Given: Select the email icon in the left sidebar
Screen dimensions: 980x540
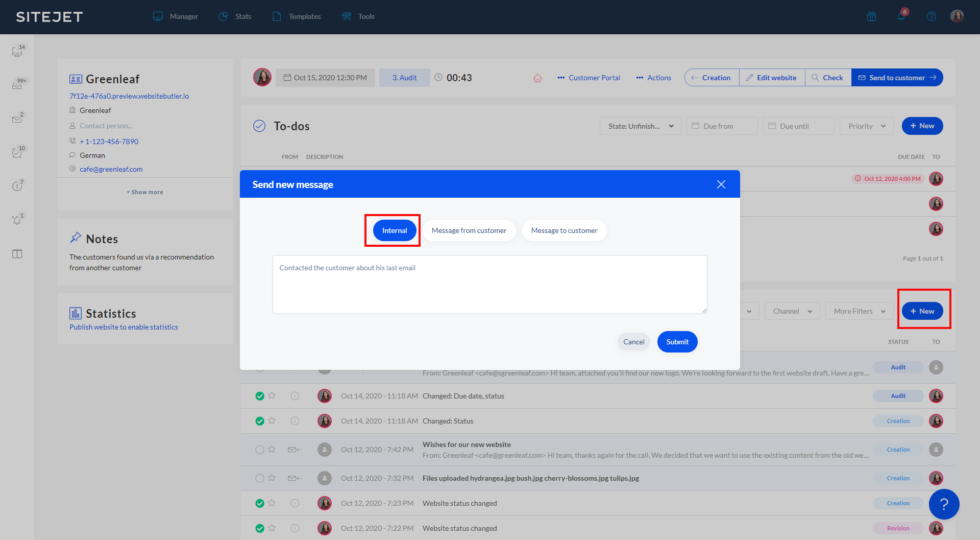Looking at the screenshot, I should (x=17, y=119).
